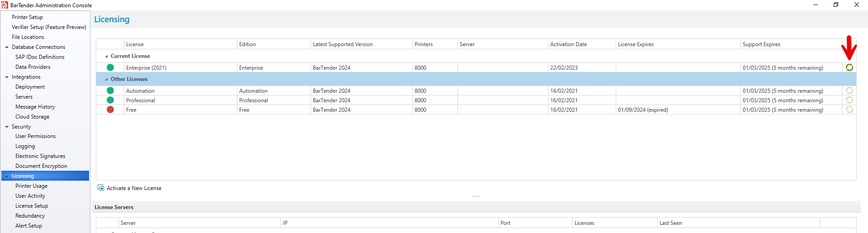Click the Activate a New License icon
Viewport: 868px width, 233px height.
tap(101, 188)
